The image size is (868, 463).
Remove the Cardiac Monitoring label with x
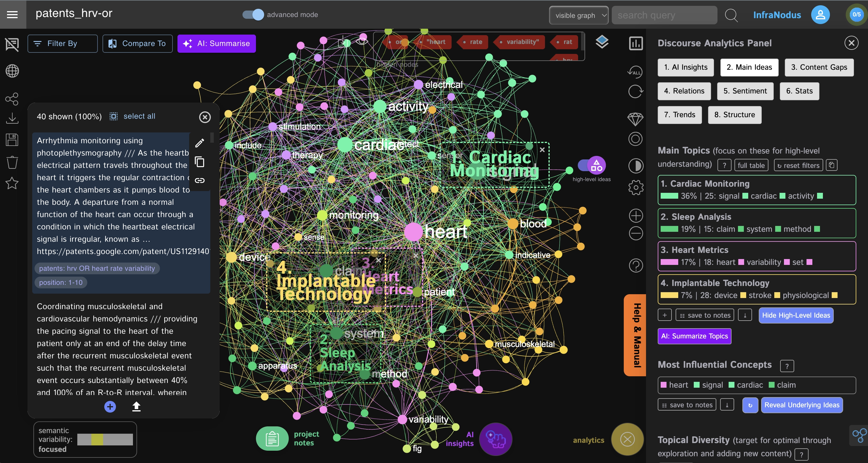542,150
